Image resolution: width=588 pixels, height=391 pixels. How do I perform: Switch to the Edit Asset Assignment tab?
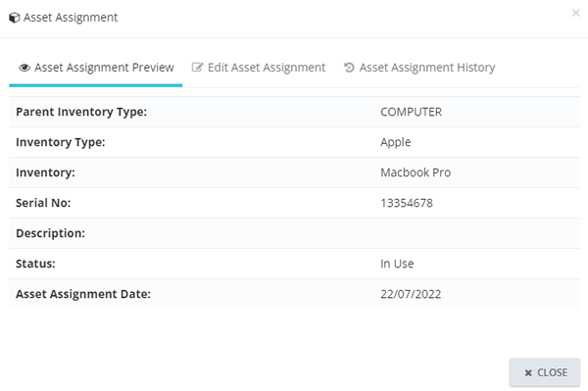[259, 68]
